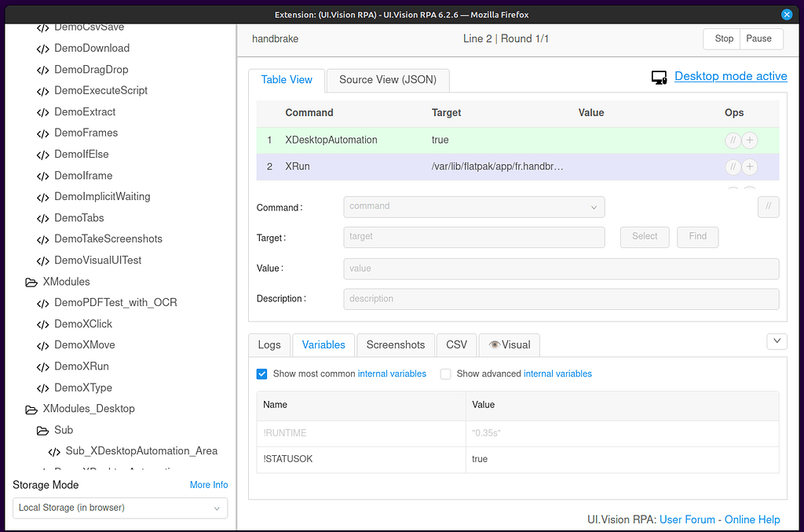Select the DemoXClick macro icon in the sidebar
Image resolution: width=804 pixels, height=532 pixels.
44,323
